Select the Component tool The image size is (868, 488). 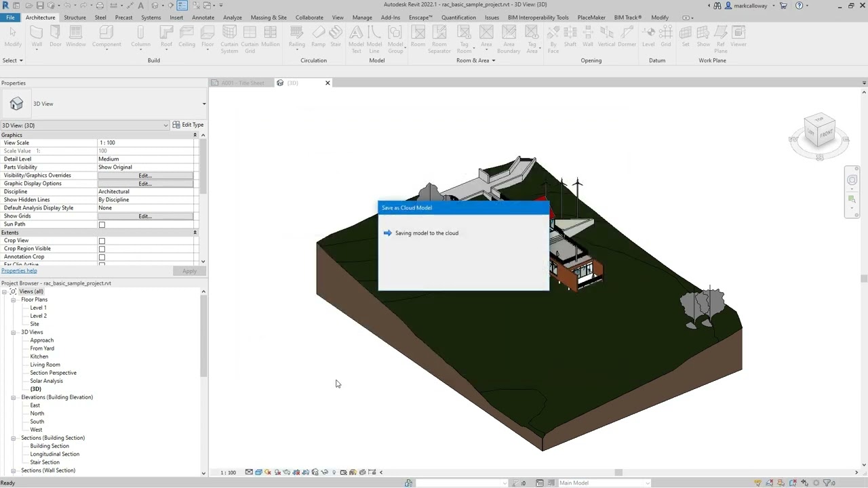pyautogui.click(x=106, y=37)
